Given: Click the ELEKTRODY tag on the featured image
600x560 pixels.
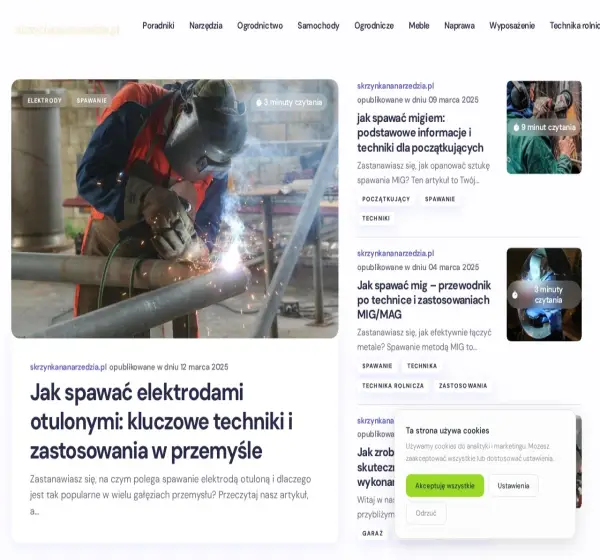Looking at the screenshot, I should 44,101.
